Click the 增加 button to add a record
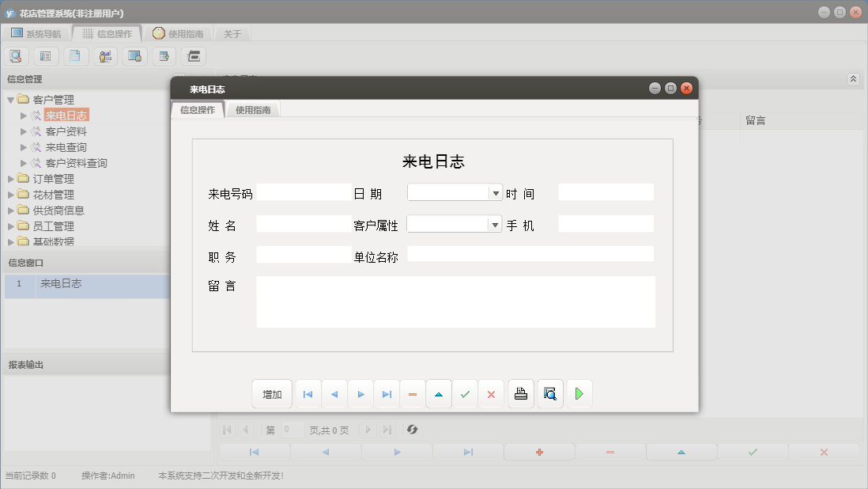The image size is (868, 489). click(x=272, y=393)
